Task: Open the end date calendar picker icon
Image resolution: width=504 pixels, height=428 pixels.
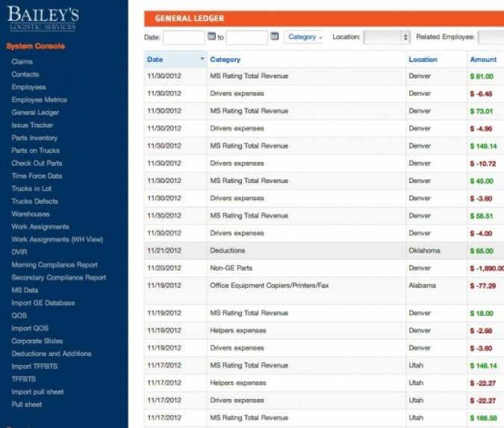Action: (x=274, y=36)
